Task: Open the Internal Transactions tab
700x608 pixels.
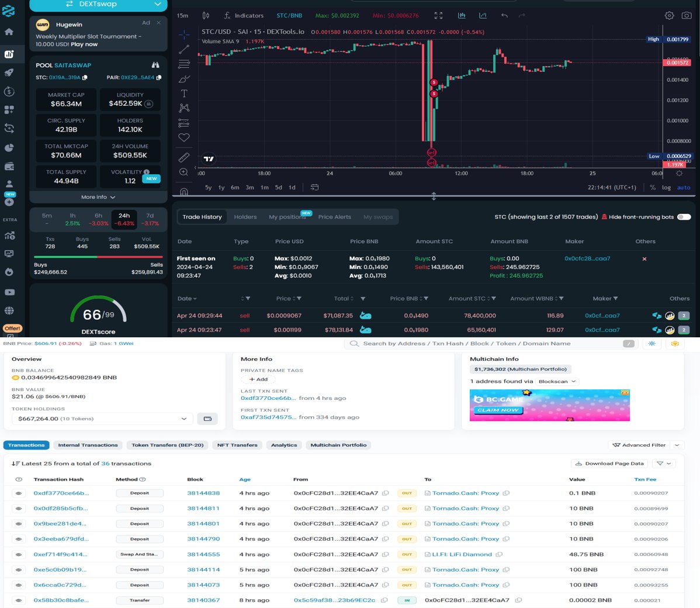Action: (88, 445)
